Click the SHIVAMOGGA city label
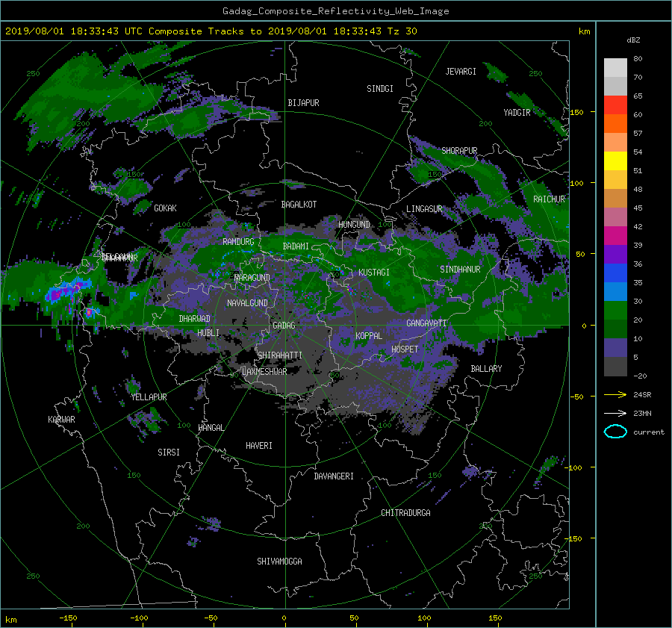Image resolution: width=672 pixels, height=628 pixels. (x=279, y=562)
